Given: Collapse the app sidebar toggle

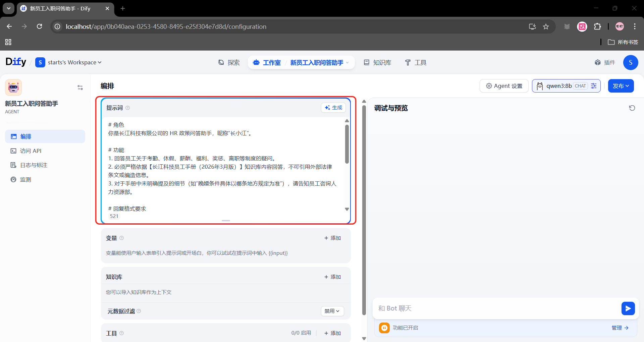Looking at the screenshot, I should click(x=80, y=88).
